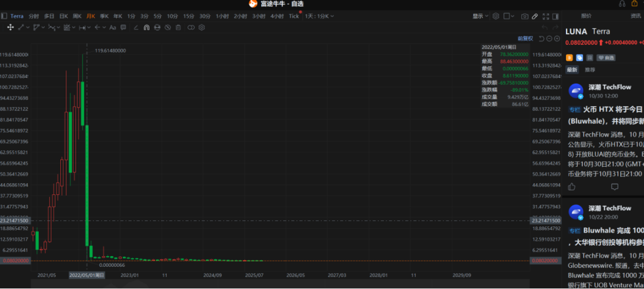Screen dimensions: 644x289
Task: Enter fullscreen chart mode
Action: tap(546, 16)
